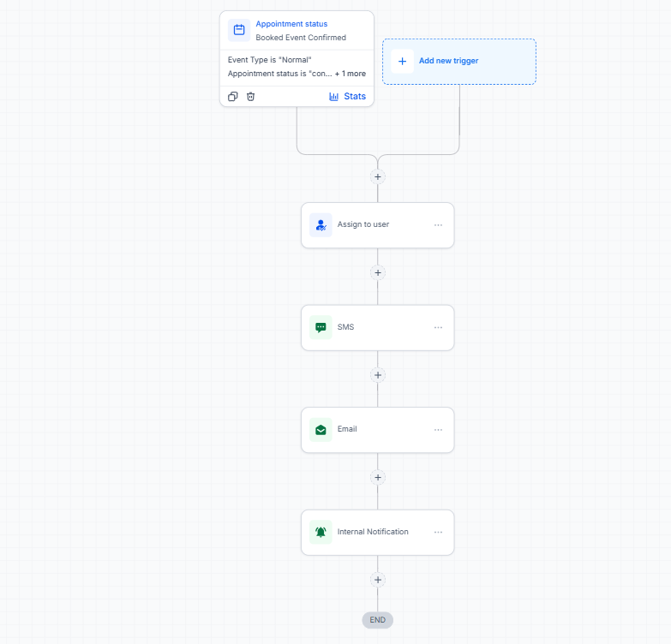The image size is (671, 644).
Task: Add a step before END
Action: 378,580
